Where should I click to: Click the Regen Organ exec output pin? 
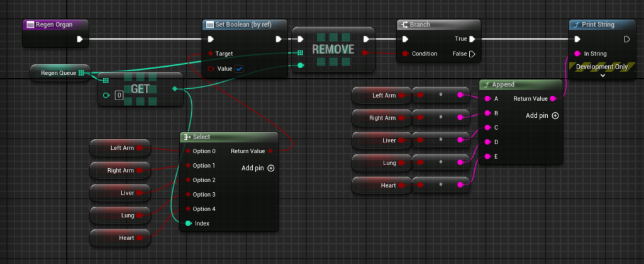(79, 39)
